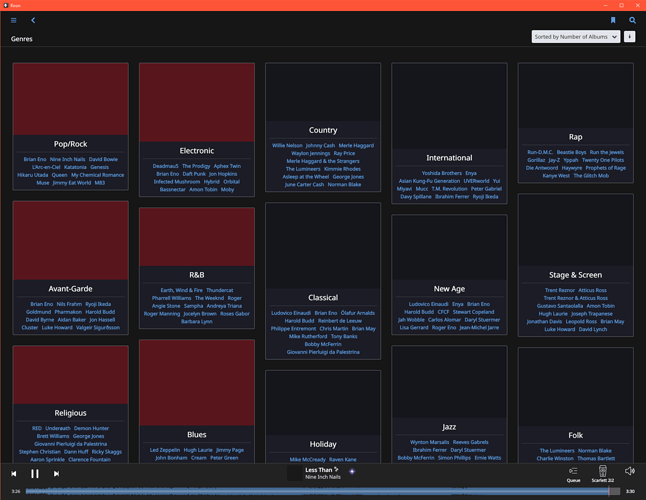
Task: Open artist David Lynch under Stage & Screen
Action: tap(592, 329)
